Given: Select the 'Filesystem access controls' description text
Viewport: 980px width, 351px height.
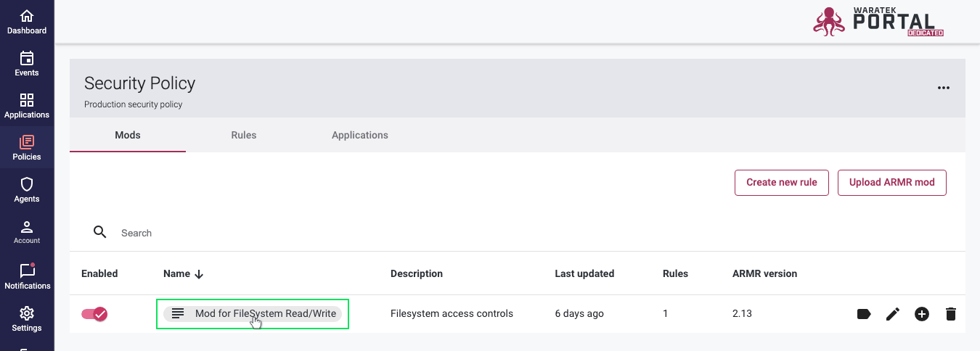Looking at the screenshot, I should coord(452,313).
